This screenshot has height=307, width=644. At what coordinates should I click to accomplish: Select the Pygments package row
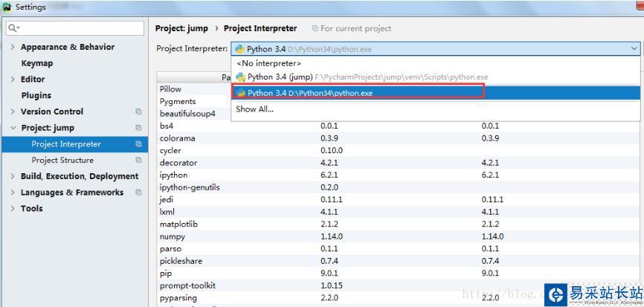pos(194,101)
